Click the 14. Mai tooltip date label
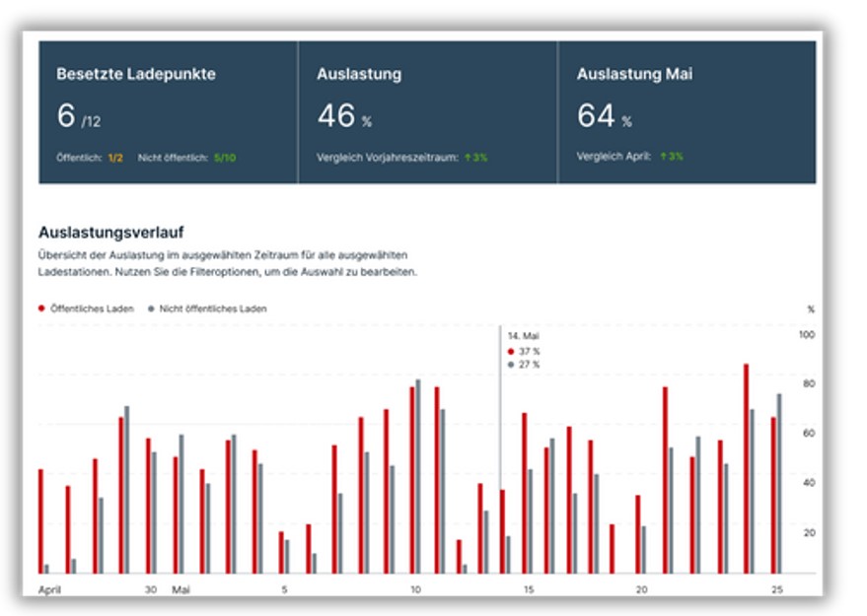Screen dimensions: 867x616 coord(522,336)
